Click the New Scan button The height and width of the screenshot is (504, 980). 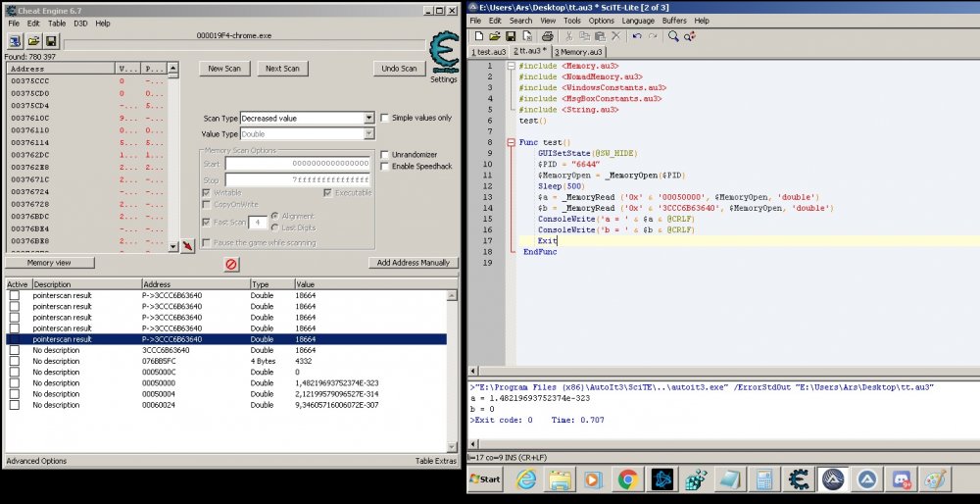(224, 69)
